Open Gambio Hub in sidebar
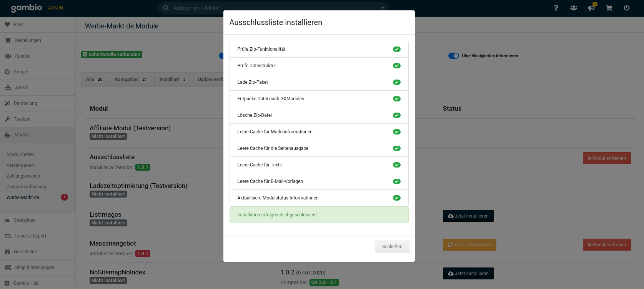This screenshot has width=644, height=289. [38, 282]
